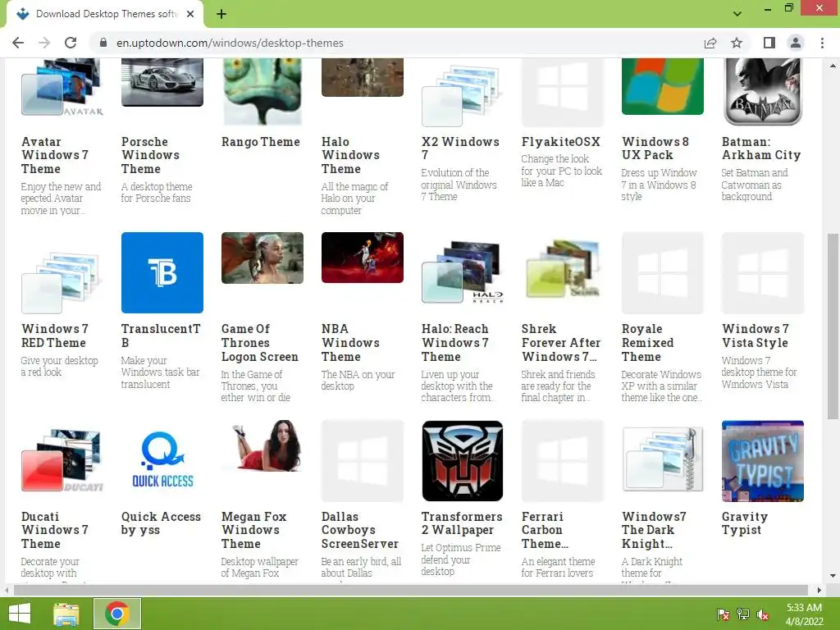Image resolution: width=840 pixels, height=630 pixels.
Task: Reload the current page
Action: pyautogui.click(x=71, y=43)
